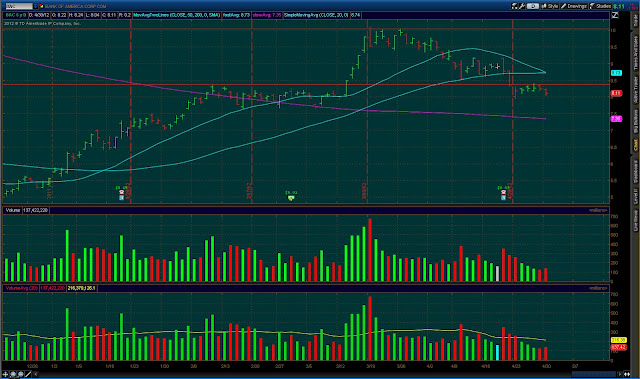The height and width of the screenshot is (379, 640).
Task: Select the line drawing tool at bottom
Action: tap(28, 374)
